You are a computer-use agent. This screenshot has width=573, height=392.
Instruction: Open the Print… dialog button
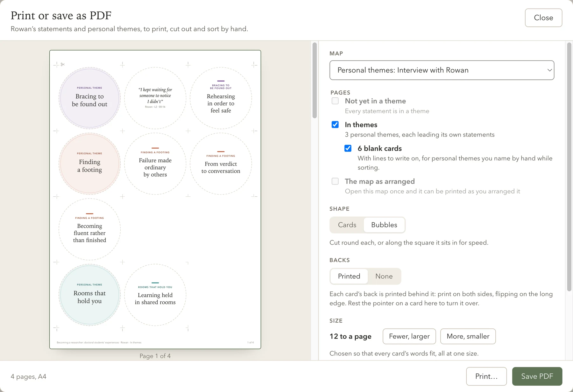486,376
